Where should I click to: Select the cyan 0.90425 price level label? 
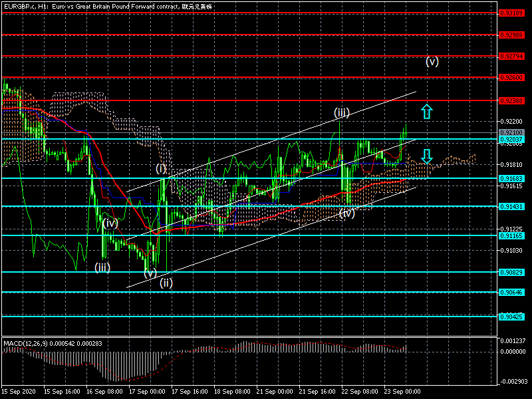[511, 317]
